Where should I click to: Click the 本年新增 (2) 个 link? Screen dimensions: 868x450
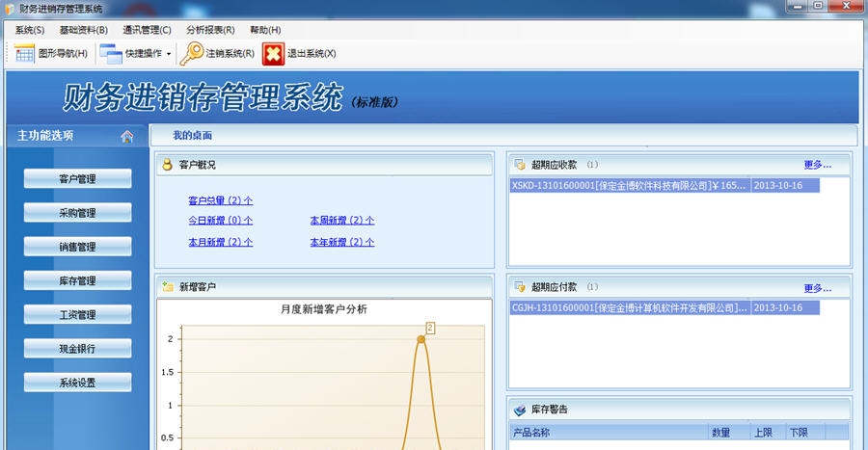click(342, 242)
